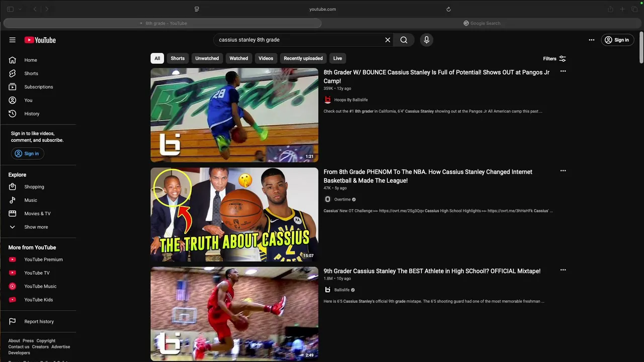The image size is (644, 362).
Task: Open thumbnail of THE TRUTH ABOUT CASSIUS video
Action: 234,215
